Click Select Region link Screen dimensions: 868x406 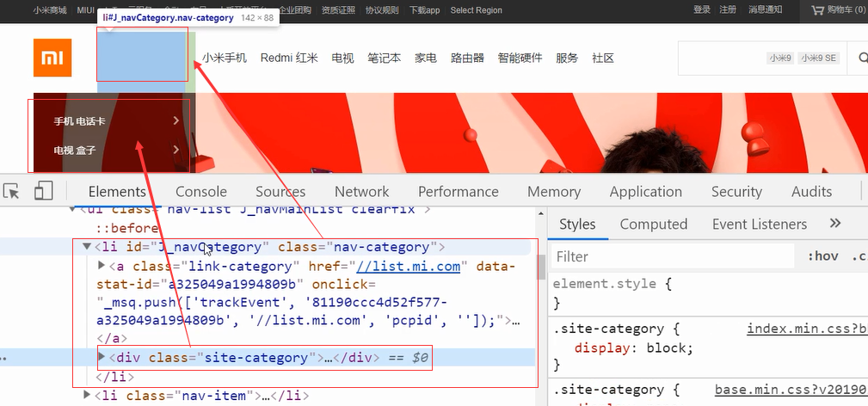(476, 10)
